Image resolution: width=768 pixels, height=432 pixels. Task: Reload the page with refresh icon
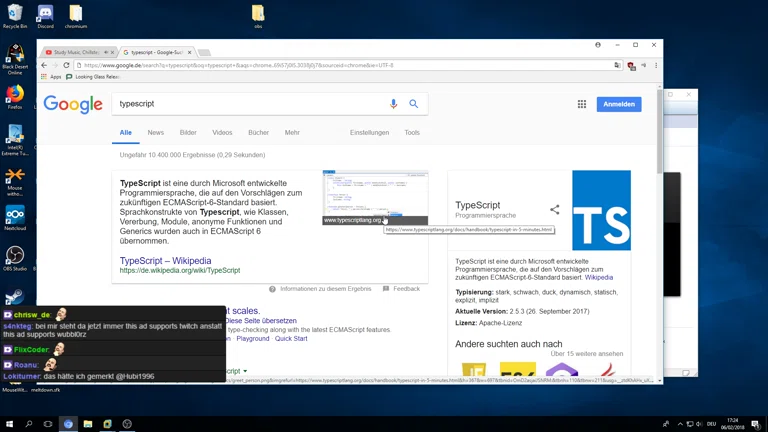click(x=66, y=65)
